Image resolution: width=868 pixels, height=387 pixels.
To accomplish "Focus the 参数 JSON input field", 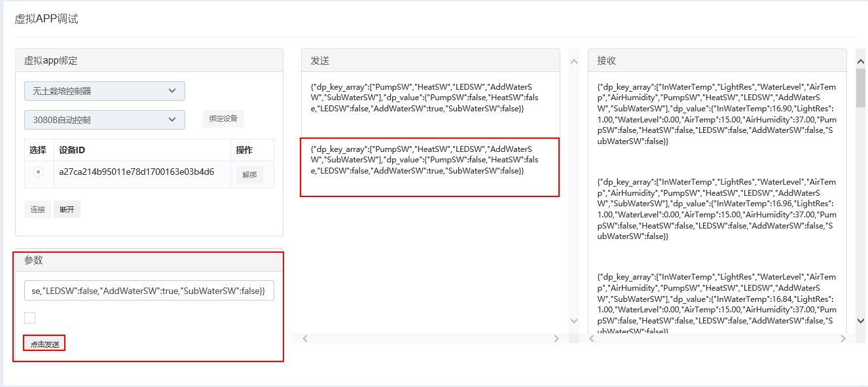I will (x=149, y=291).
